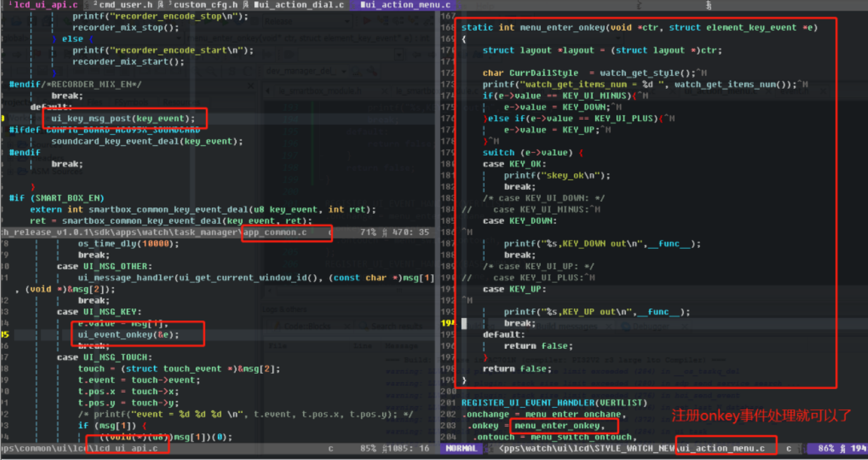Click the 71% position indicator in status line
The width and height of the screenshot is (868, 460).
tap(368, 232)
